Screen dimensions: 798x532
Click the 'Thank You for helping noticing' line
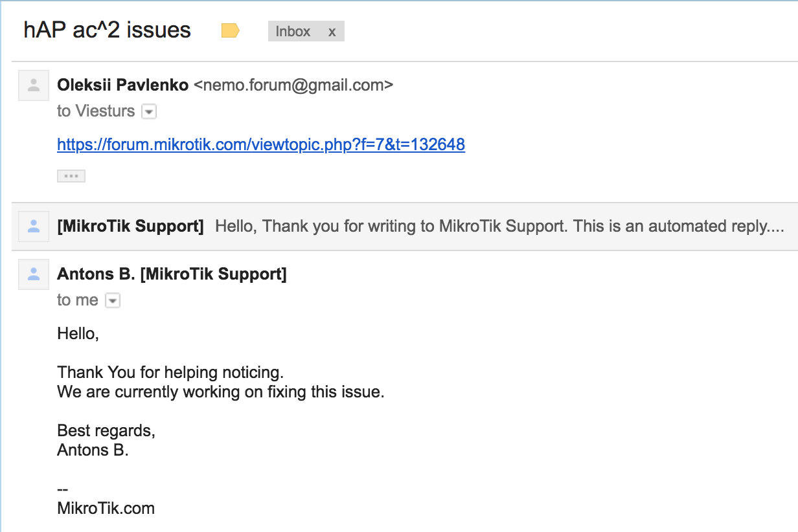pyautogui.click(x=170, y=373)
